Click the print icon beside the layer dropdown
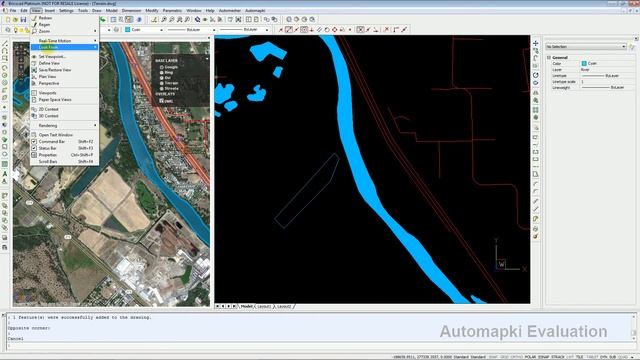This screenshot has width=640, height=360. [116, 30]
